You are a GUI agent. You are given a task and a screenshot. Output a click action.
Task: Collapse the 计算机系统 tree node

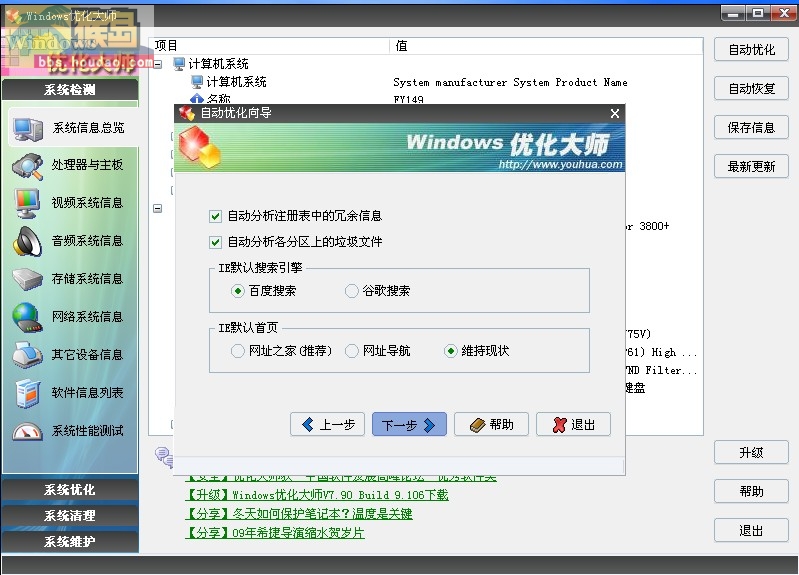pyautogui.click(x=158, y=64)
